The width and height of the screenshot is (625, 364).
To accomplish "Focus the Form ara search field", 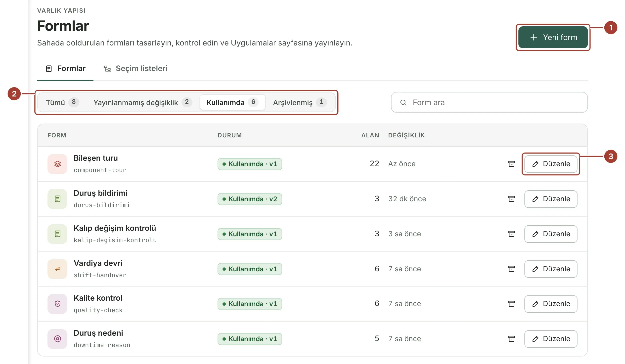I will (489, 102).
